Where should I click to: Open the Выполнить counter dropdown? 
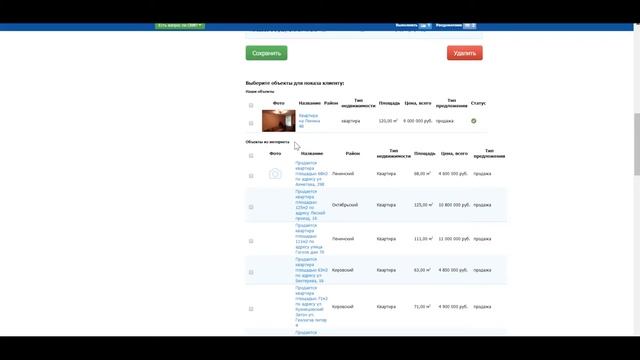point(425,26)
